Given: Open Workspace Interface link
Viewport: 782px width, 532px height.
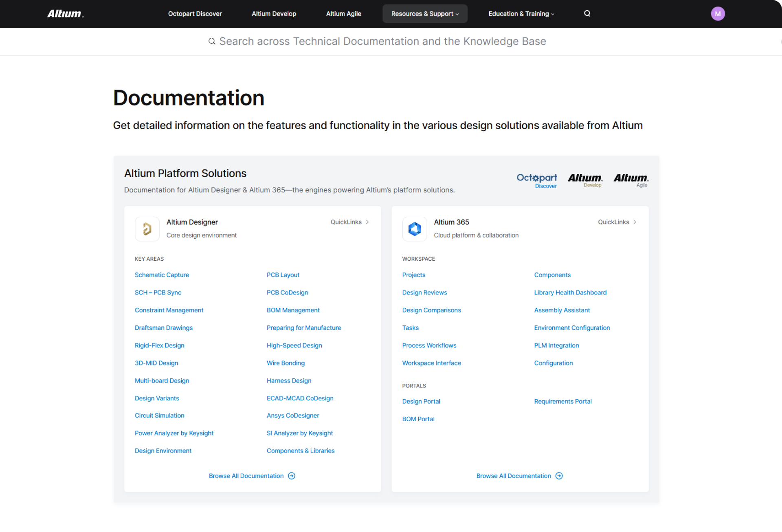Looking at the screenshot, I should click(x=432, y=363).
